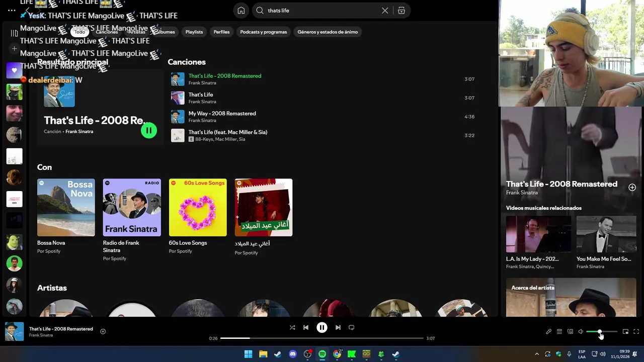644x362 pixels.
Task: Open Frank Sinatra link under My Way
Action: point(202,121)
